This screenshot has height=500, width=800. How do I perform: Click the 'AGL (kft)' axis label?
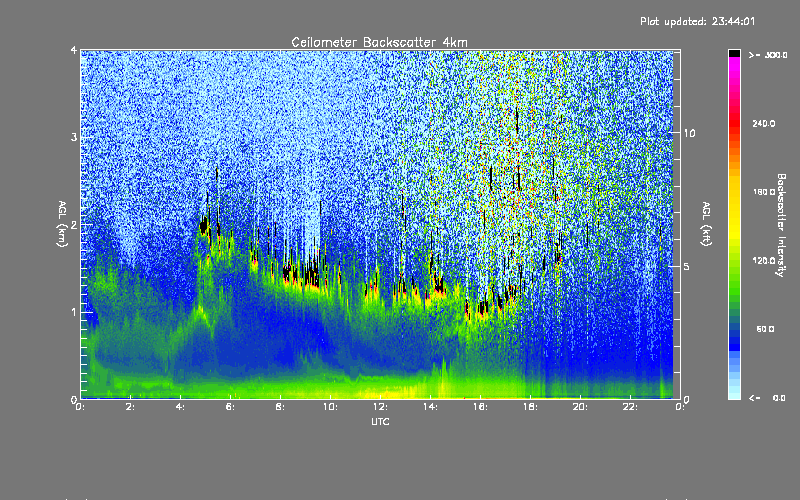coord(706,224)
